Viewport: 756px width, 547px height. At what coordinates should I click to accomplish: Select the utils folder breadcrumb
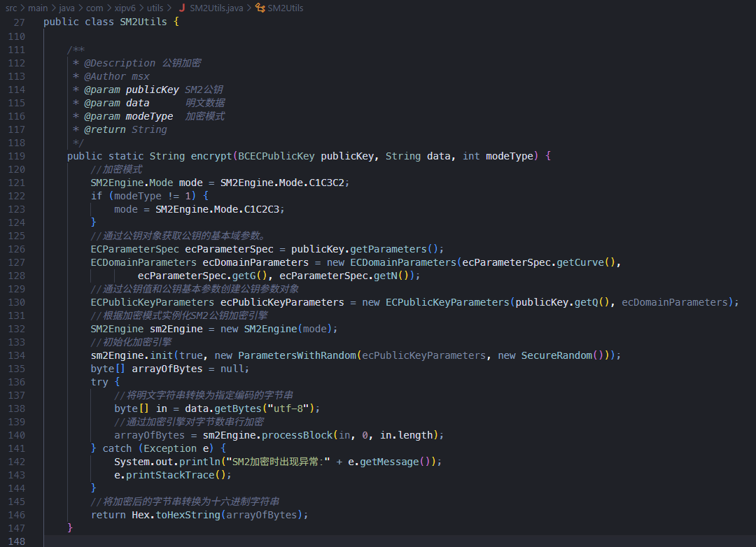coord(155,8)
